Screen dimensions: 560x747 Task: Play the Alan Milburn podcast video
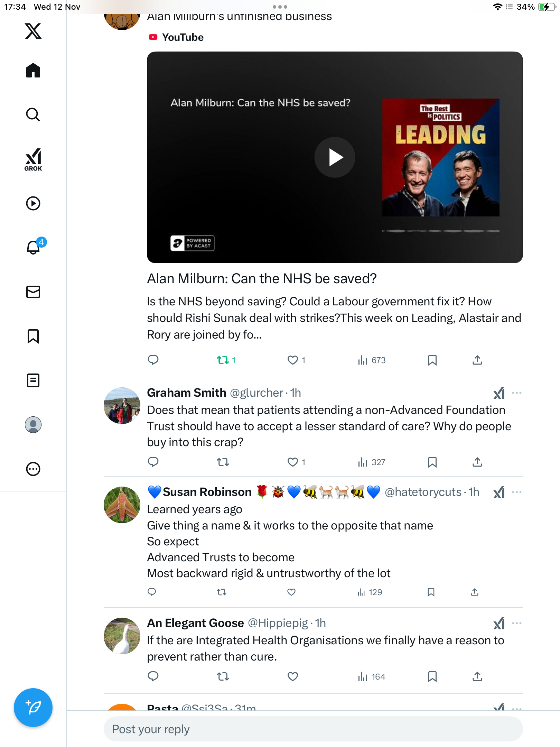coord(334,157)
